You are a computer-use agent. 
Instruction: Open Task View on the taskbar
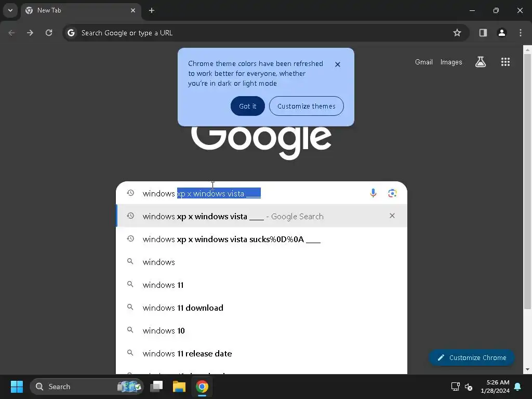click(x=156, y=387)
